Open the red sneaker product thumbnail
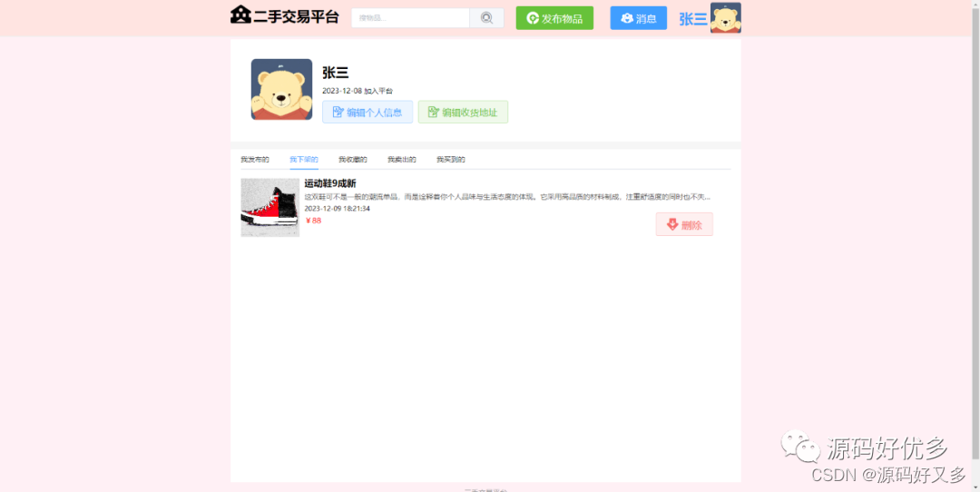Viewport: 980px width, 492px height. point(270,208)
